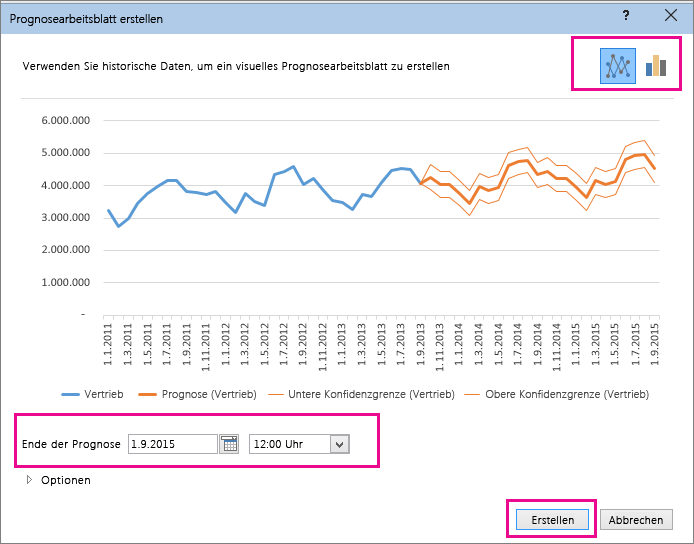
Task: Click the dialog title Prognosearbeitsblatt erstellen
Action: tap(86, 19)
